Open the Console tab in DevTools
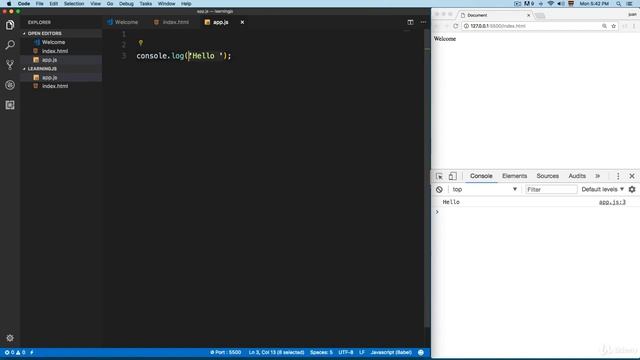This screenshot has height=360, width=640. pyautogui.click(x=481, y=176)
